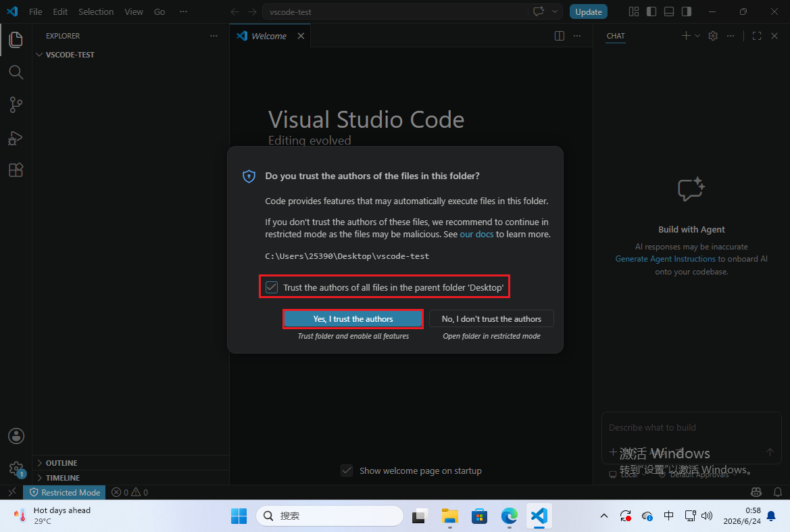Open chat settings gear

(x=713, y=36)
